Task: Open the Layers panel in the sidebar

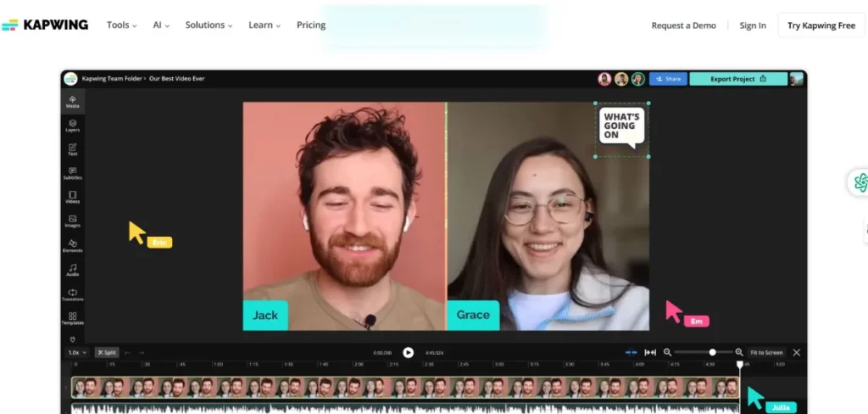Action: (73, 126)
